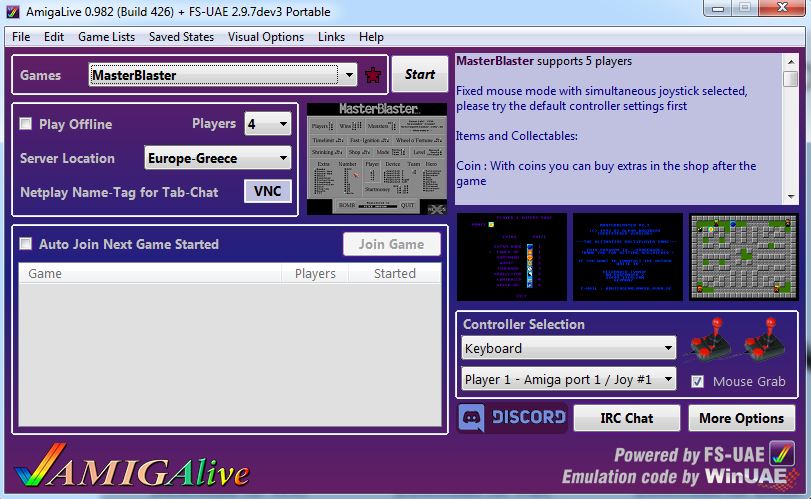
Task: Click the AmigaLive title bar app icon
Action: 12,10
